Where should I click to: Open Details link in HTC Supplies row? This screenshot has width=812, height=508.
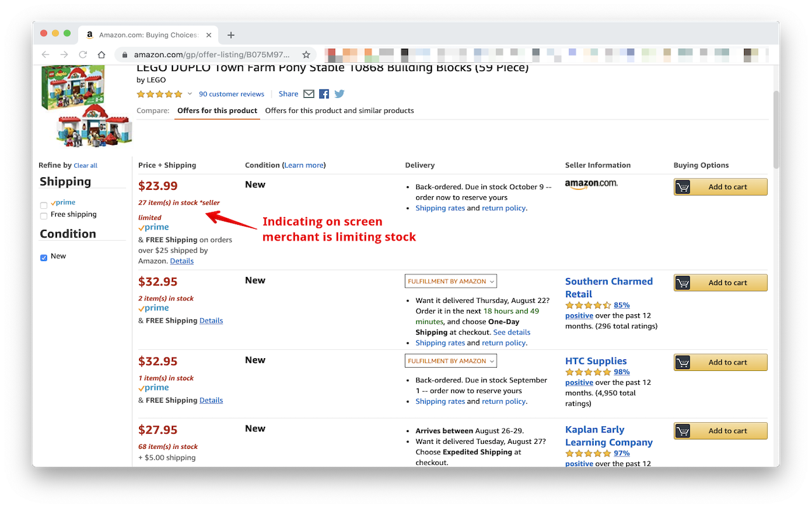click(x=211, y=400)
